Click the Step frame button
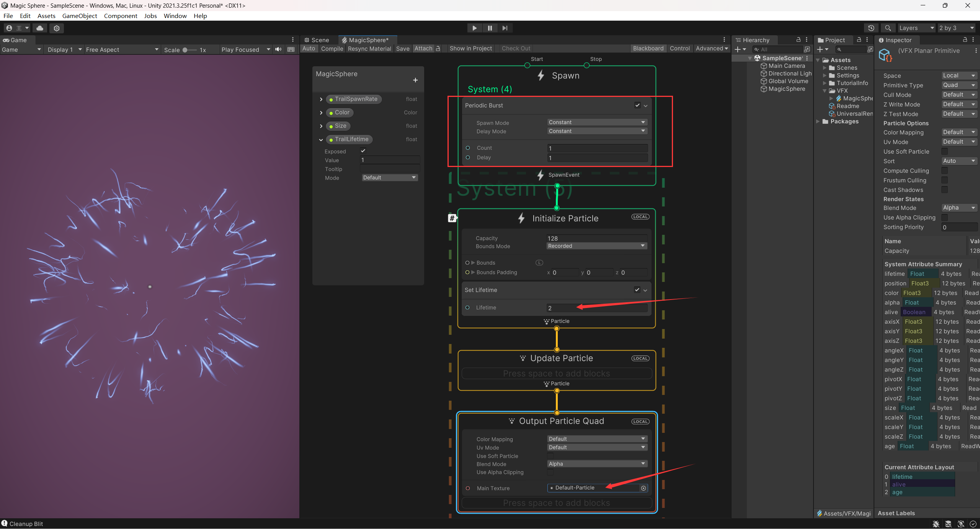This screenshot has width=980, height=529. [x=505, y=28]
